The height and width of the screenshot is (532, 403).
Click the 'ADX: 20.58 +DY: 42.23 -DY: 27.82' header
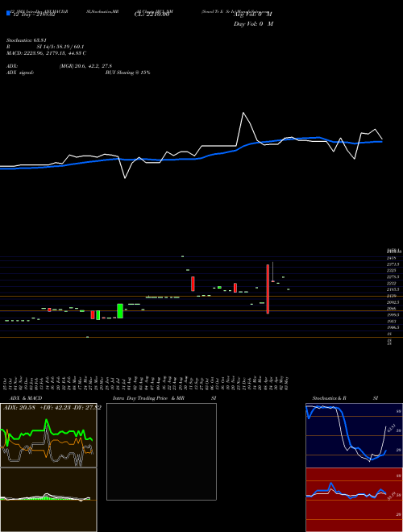click(52, 408)
